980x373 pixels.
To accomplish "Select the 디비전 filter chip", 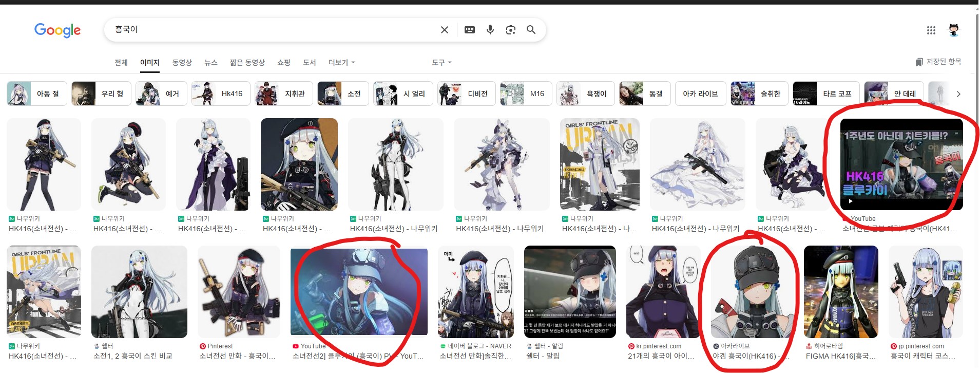I will (467, 94).
